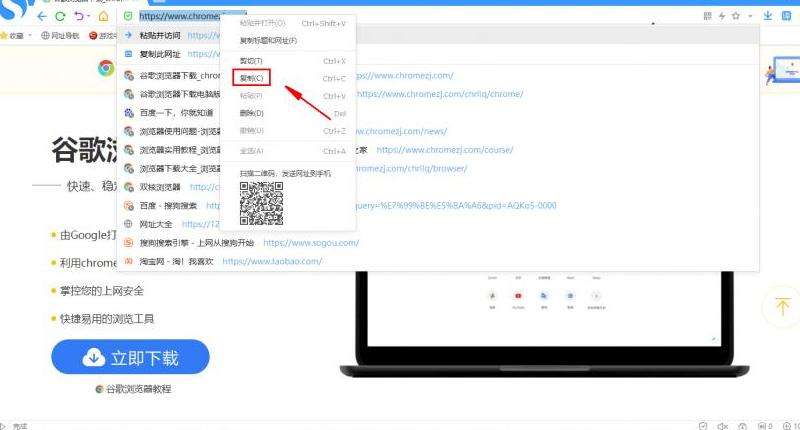
Task: Click the lightning speed-mode icon
Action: (x=722, y=16)
